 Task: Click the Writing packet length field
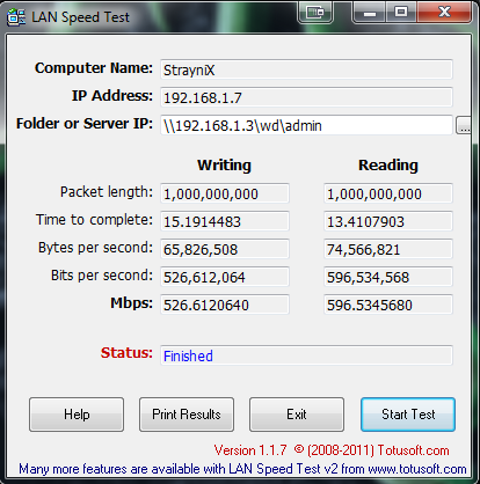[x=225, y=193]
